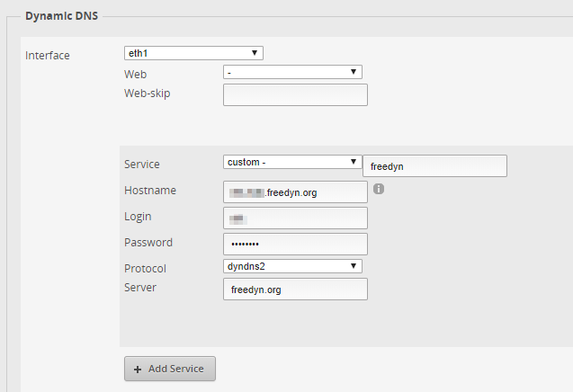Image resolution: width=573 pixels, height=392 pixels.
Task: Click the Service label text
Action: coord(142,165)
